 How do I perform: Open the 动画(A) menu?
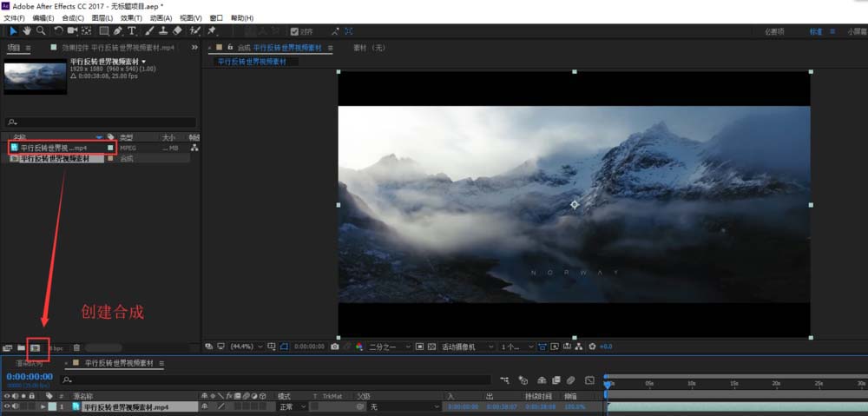(x=161, y=18)
